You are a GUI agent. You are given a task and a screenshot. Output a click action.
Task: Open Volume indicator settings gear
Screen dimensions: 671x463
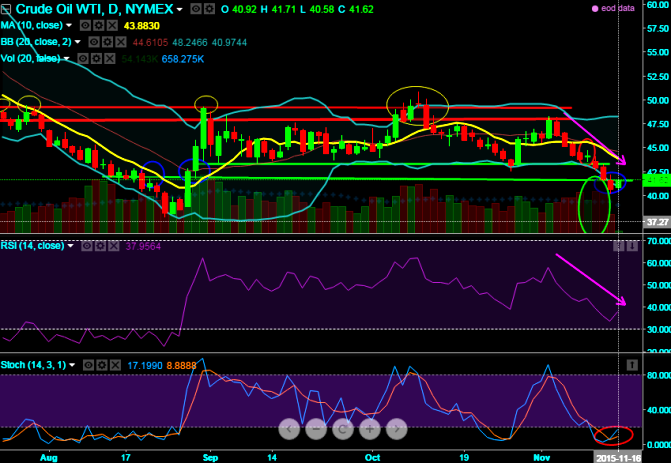[97, 59]
